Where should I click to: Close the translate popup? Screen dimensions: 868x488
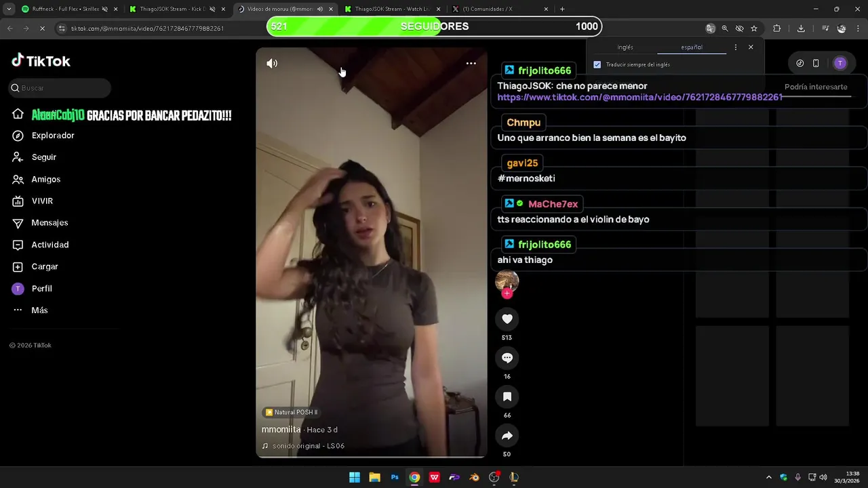click(x=751, y=47)
